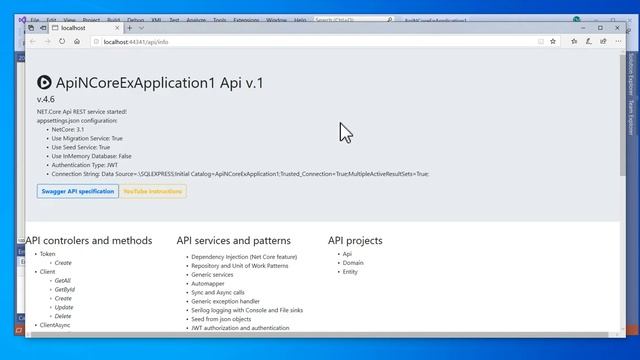
Task: Click the browser forward arrow
Action: [x=47, y=42]
